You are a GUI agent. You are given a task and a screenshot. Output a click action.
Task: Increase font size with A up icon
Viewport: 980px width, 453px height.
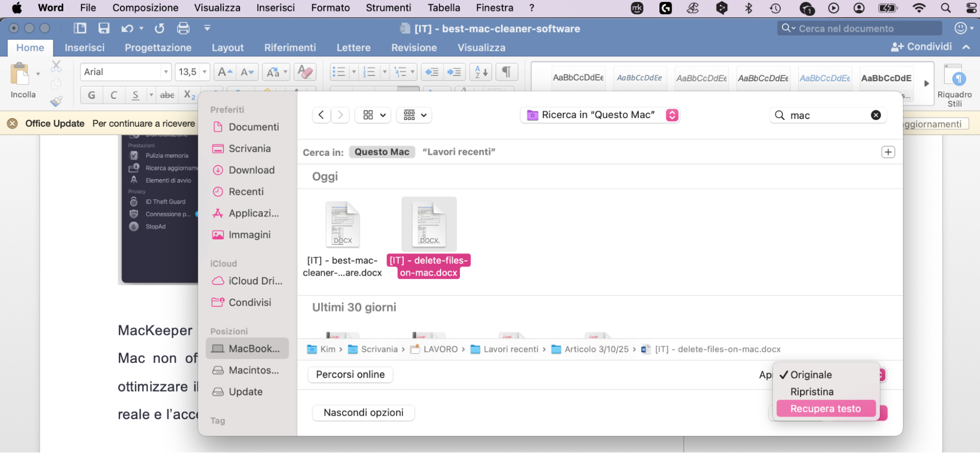(225, 72)
